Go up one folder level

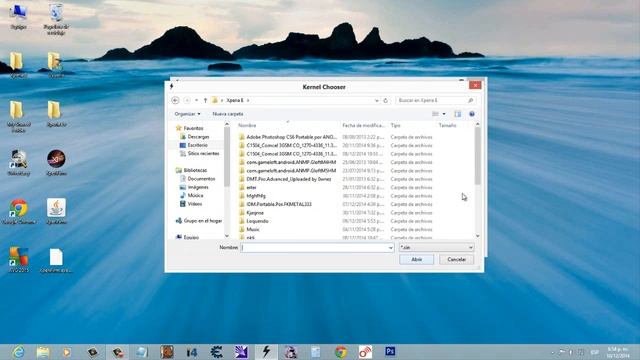click(205, 100)
